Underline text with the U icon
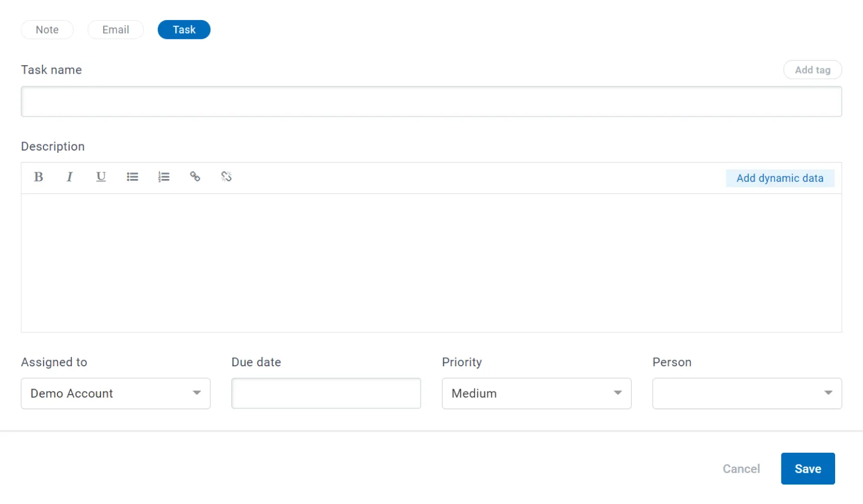This screenshot has width=863, height=504. (x=101, y=177)
